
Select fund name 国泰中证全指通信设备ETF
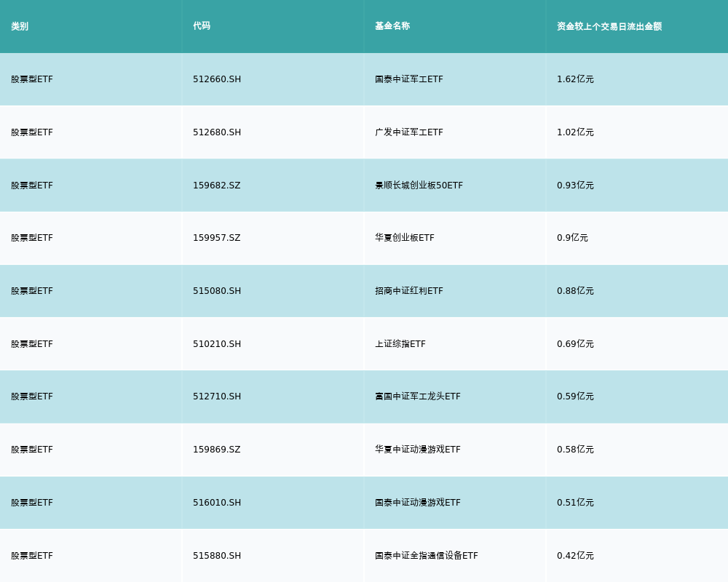pyautogui.click(x=426, y=556)
